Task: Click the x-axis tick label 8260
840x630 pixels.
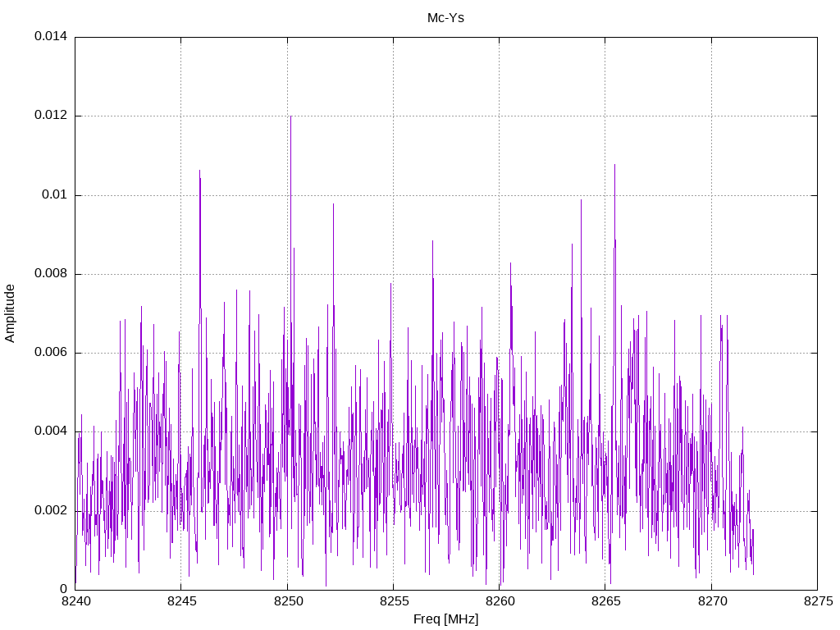Action: (500, 601)
